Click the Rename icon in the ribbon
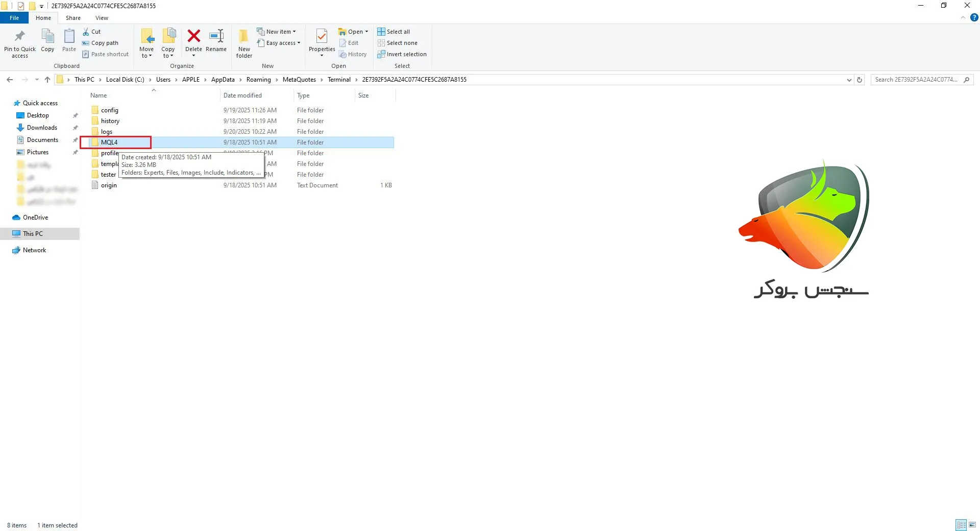Viewport: 980px width, 531px height. point(216,37)
